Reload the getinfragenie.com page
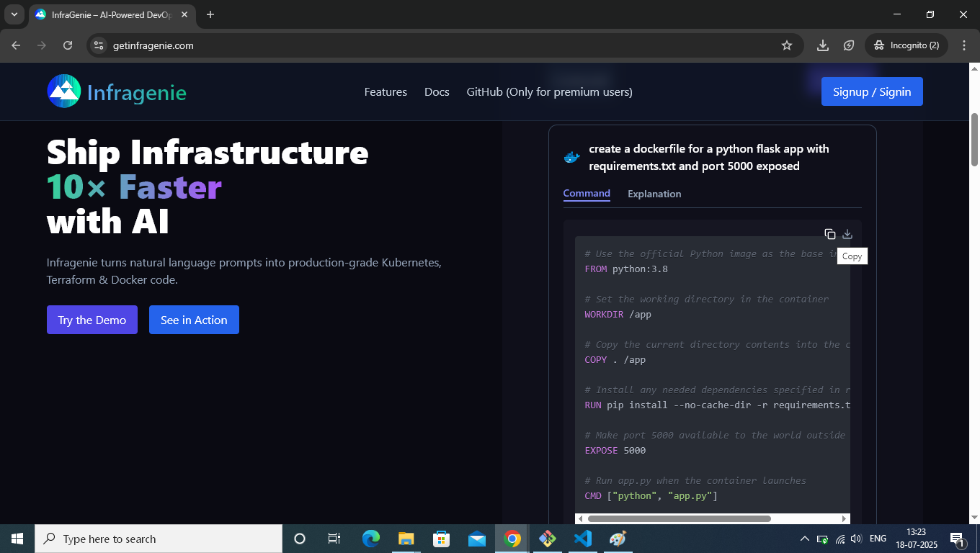This screenshot has width=980, height=553. tap(68, 45)
